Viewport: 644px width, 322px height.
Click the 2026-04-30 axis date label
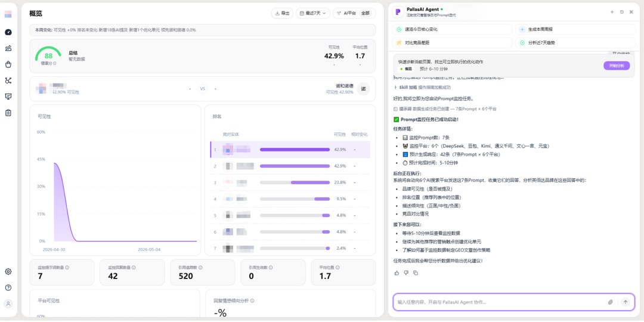click(54, 249)
